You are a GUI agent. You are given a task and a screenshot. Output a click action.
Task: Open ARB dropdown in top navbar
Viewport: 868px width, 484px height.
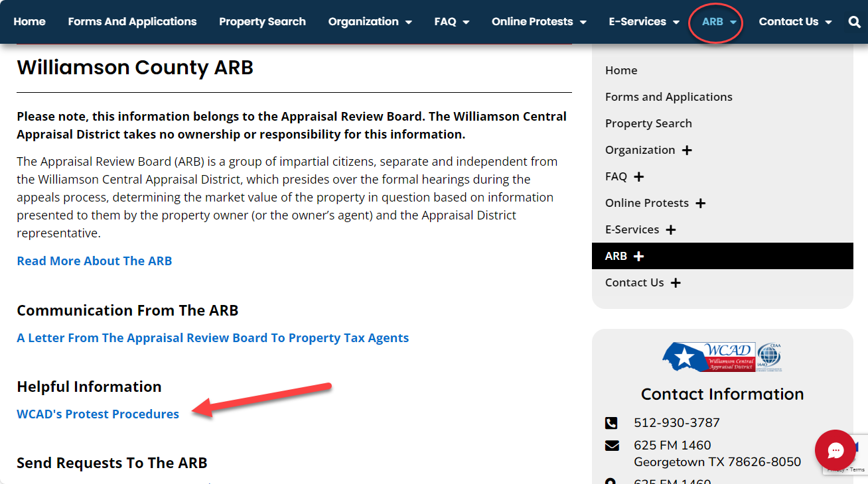pyautogui.click(x=719, y=22)
